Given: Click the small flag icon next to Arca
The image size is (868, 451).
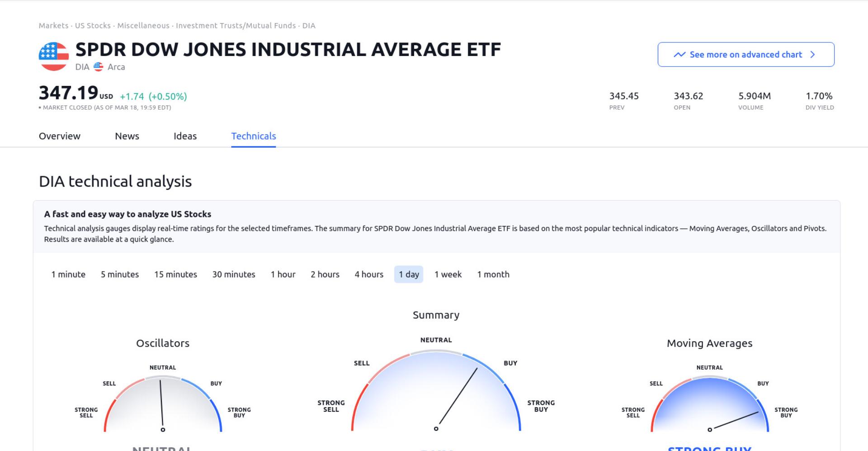Looking at the screenshot, I should [98, 67].
